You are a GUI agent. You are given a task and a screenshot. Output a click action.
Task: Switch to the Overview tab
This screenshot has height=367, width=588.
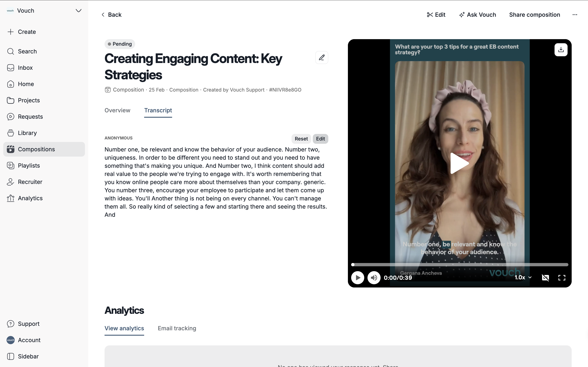(117, 111)
